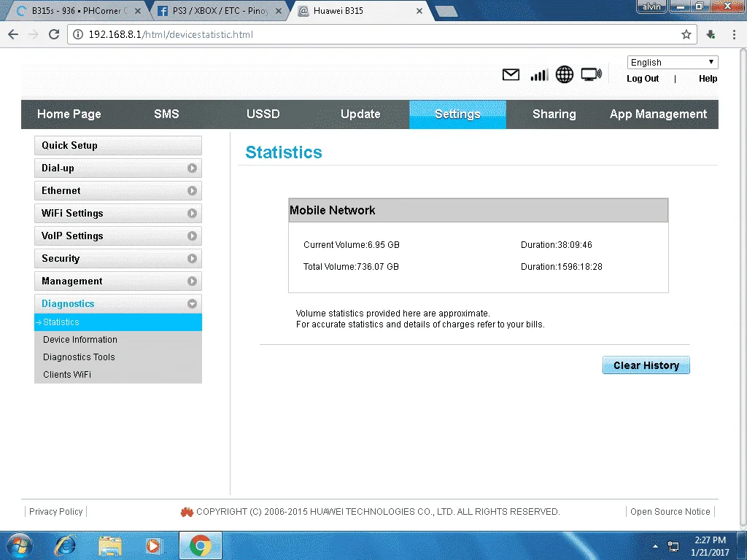Screen dimensions: 747x560
Task: Expand the Ethernet menu arrow
Action: 192,190
